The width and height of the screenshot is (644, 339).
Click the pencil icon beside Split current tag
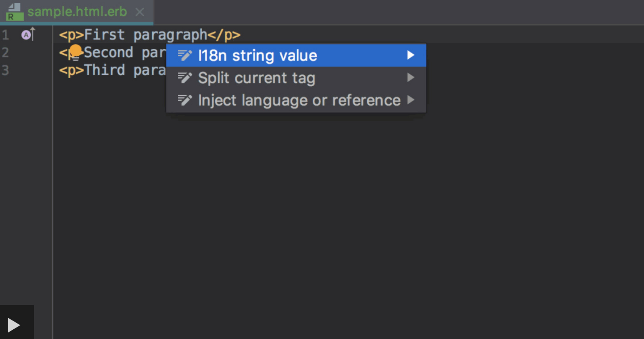184,78
